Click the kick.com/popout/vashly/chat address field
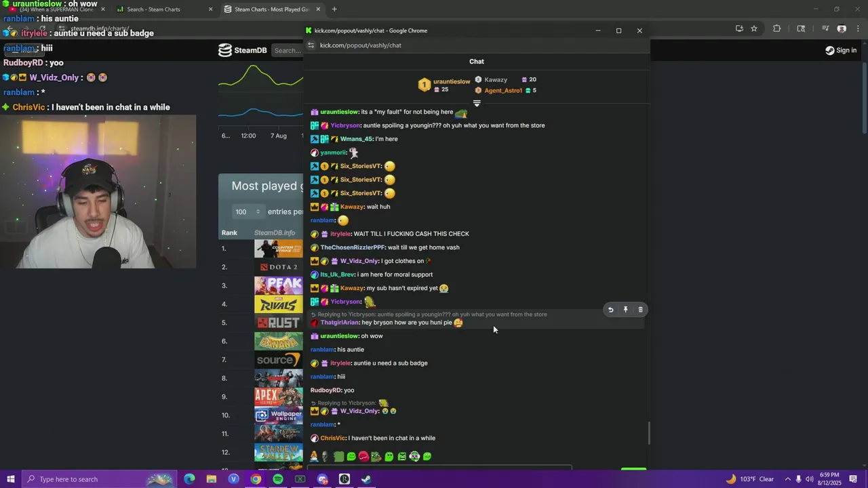The image size is (868, 488). (x=361, y=45)
